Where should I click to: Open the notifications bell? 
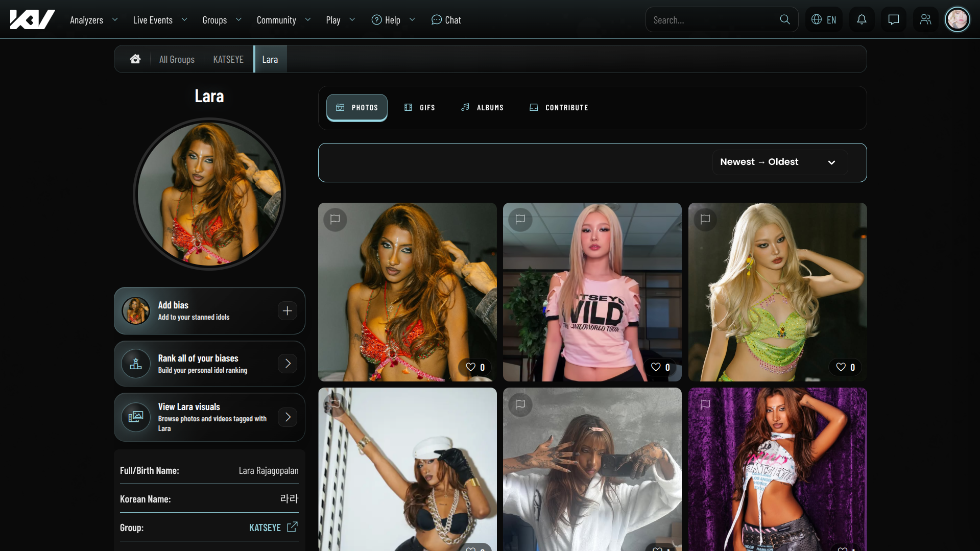click(862, 19)
